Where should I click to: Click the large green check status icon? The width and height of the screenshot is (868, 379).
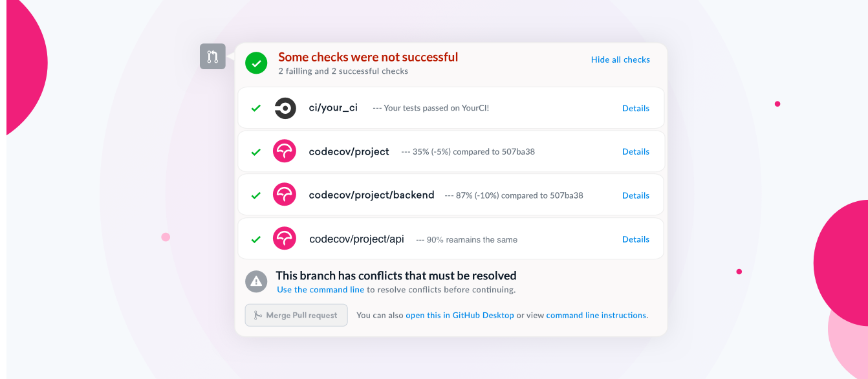pos(256,63)
